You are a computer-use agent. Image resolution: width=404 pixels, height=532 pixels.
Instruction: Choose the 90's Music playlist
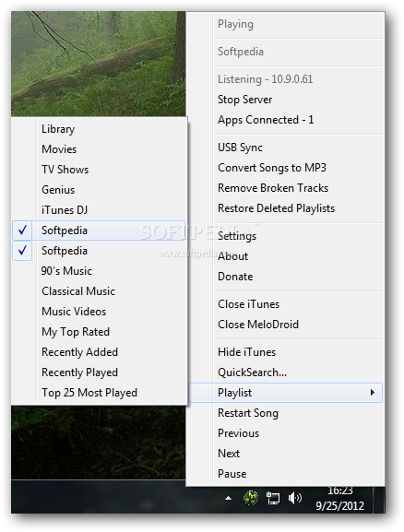99,271
